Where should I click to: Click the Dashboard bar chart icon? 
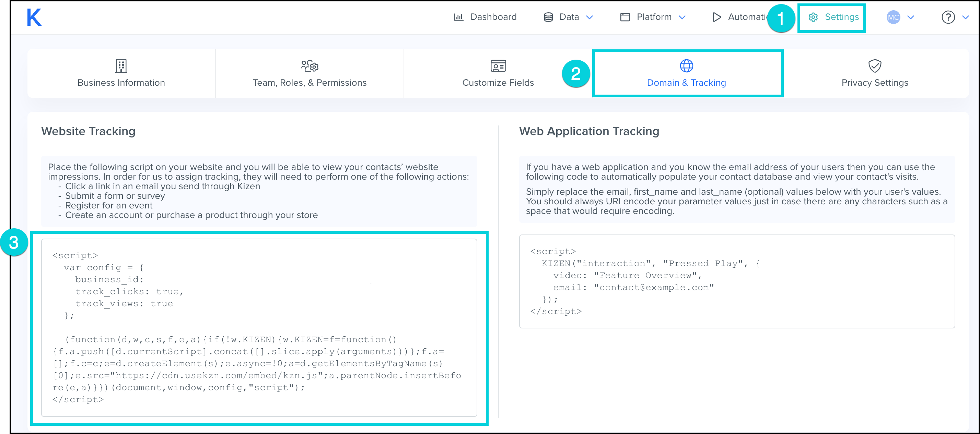coord(458,17)
